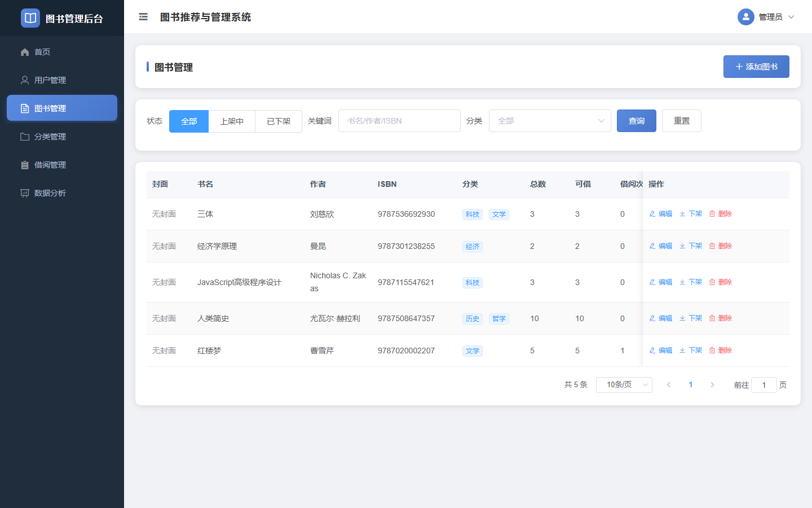812x508 pixels.
Task: Delete the 人类简史 book
Action: coord(721,318)
